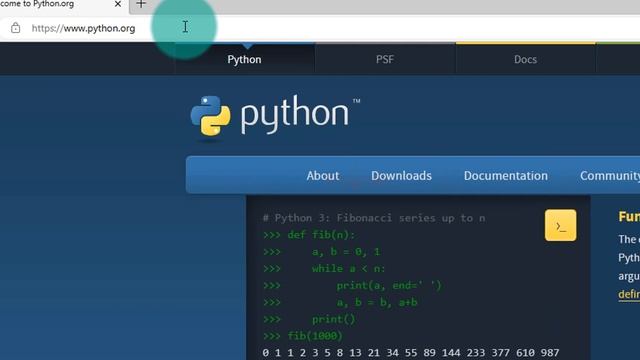Click the code line 'a, b = 0, 1'
The width and height of the screenshot is (640, 360).
tap(346, 252)
